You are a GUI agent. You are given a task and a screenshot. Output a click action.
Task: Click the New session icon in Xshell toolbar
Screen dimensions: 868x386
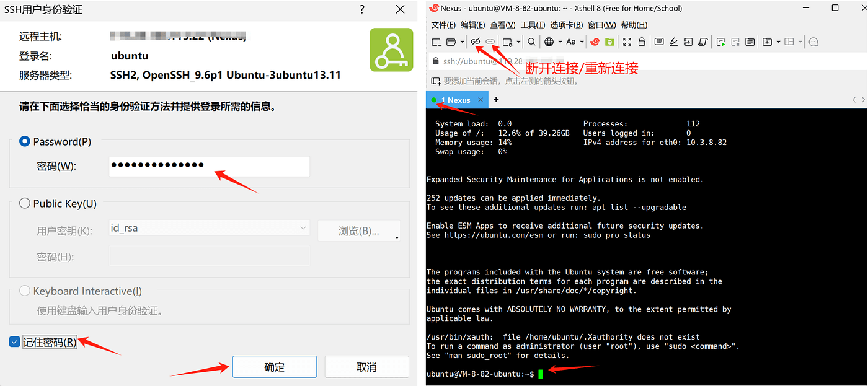(x=436, y=42)
